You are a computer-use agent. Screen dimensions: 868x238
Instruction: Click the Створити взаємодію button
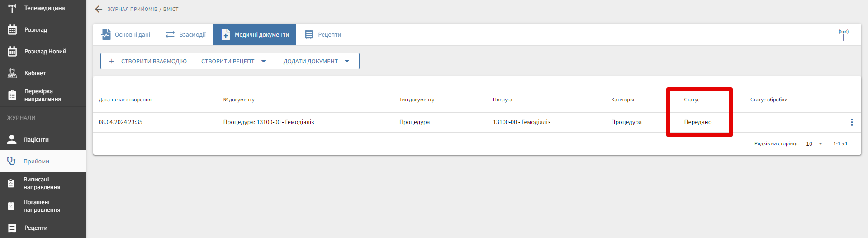pyautogui.click(x=148, y=62)
